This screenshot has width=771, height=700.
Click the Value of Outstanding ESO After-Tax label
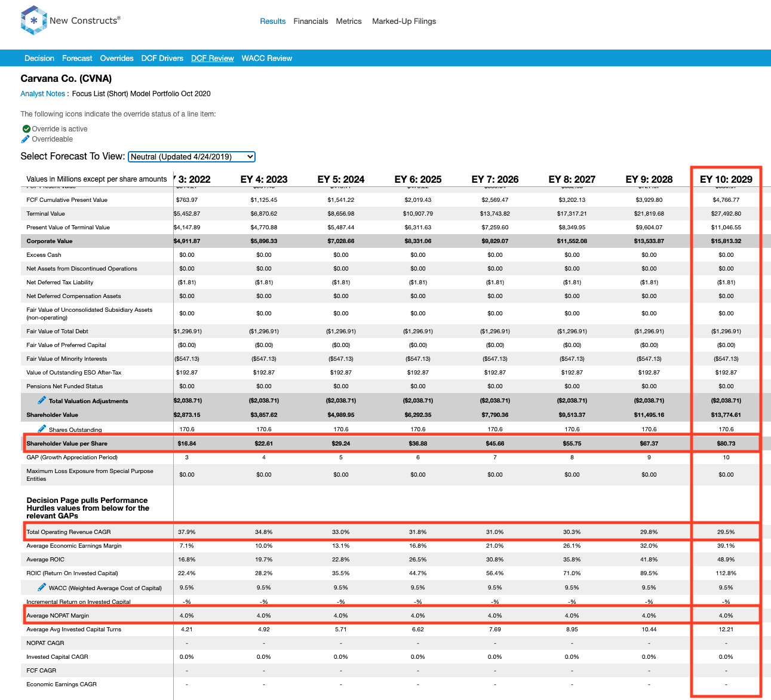coord(74,373)
